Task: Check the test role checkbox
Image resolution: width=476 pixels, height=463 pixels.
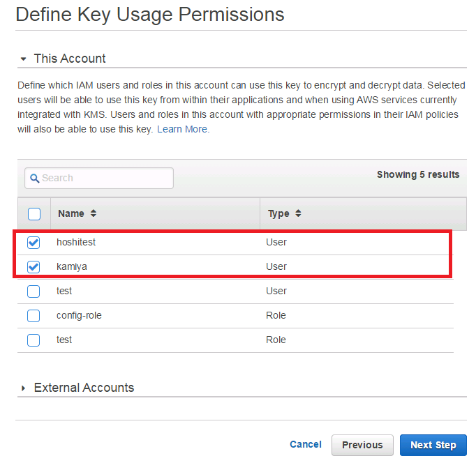Action: click(34, 340)
